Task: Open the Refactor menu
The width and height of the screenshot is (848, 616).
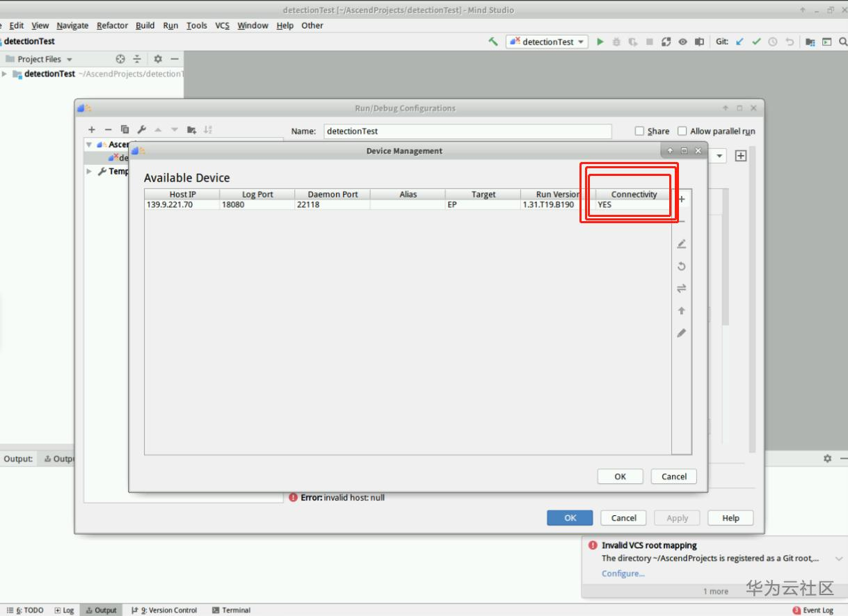Action: pos(112,26)
